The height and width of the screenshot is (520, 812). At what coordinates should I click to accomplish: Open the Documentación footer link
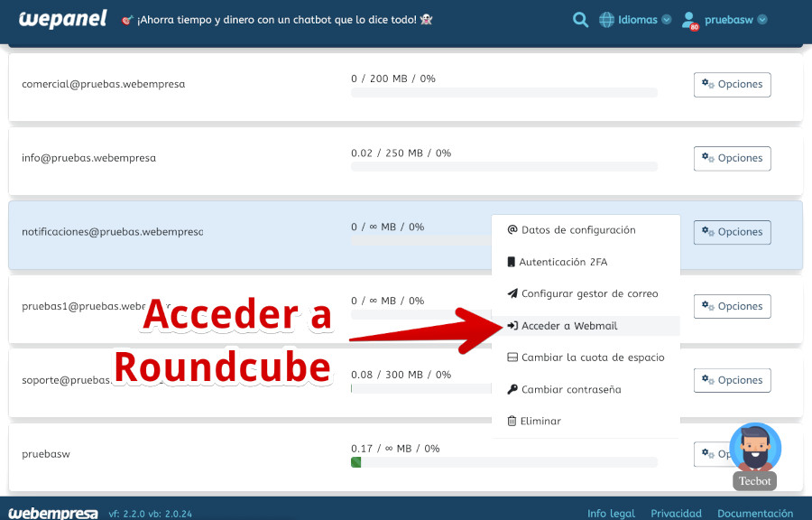point(755,513)
